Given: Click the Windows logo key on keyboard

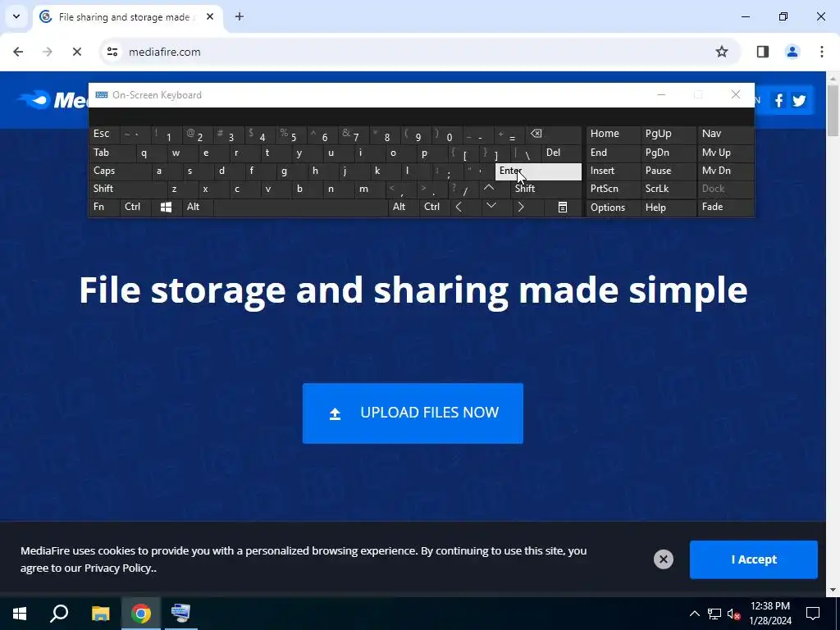Looking at the screenshot, I should tap(166, 208).
